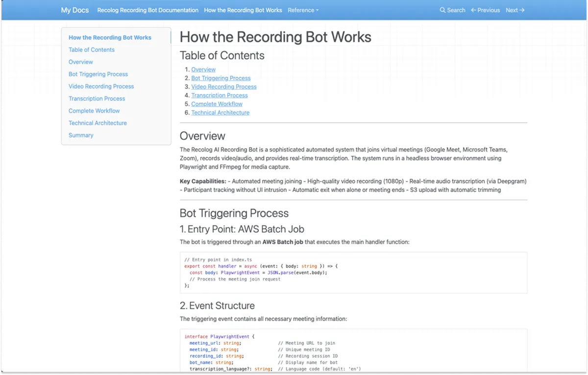Viewport: 588px width, 375px height.
Task: Click the magnifying glass Search icon
Action: (442, 10)
